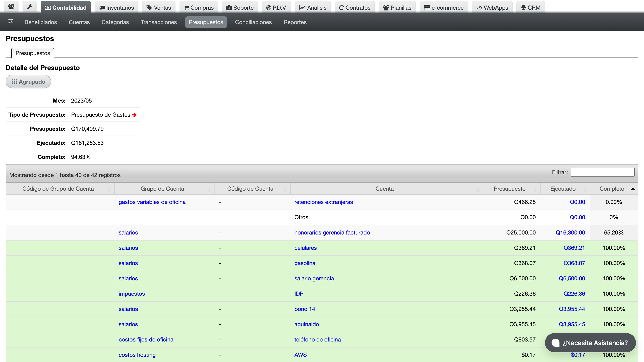Open the wrench settings tab
Viewport: 644px width, 362px height.
pyautogui.click(x=30, y=7)
